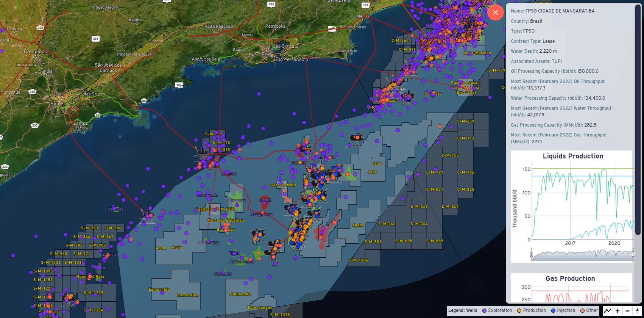Screen dimensions: 644x318
Task: Toggle Exploration wells in the legend
Action: 497,310
